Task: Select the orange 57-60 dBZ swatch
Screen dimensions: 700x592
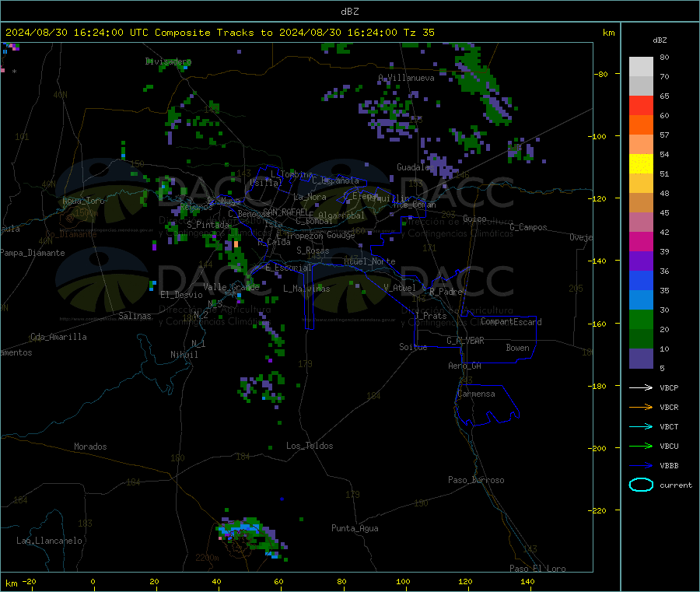Action: click(x=641, y=125)
